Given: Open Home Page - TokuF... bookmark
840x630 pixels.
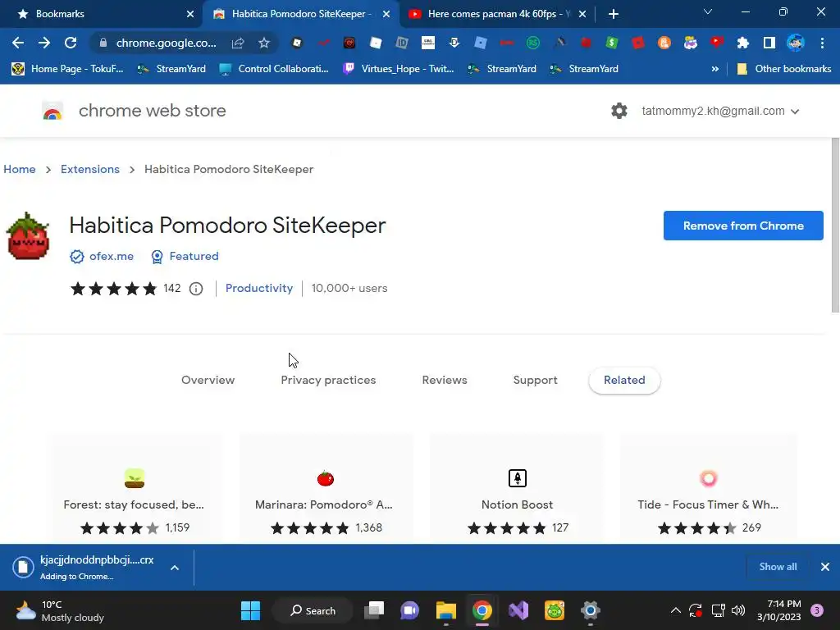Looking at the screenshot, I should pos(67,69).
